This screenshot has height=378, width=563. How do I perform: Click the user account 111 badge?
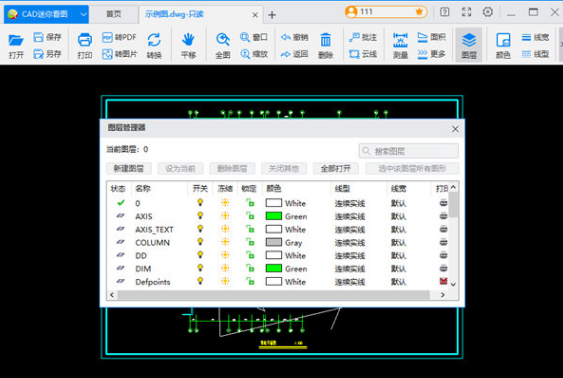click(x=386, y=12)
